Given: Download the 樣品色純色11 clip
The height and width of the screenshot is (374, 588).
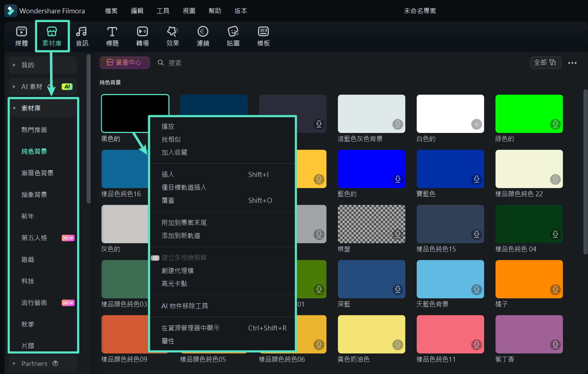Looking at the screenshot, I should pyautogui.click(x=476, y=345).
